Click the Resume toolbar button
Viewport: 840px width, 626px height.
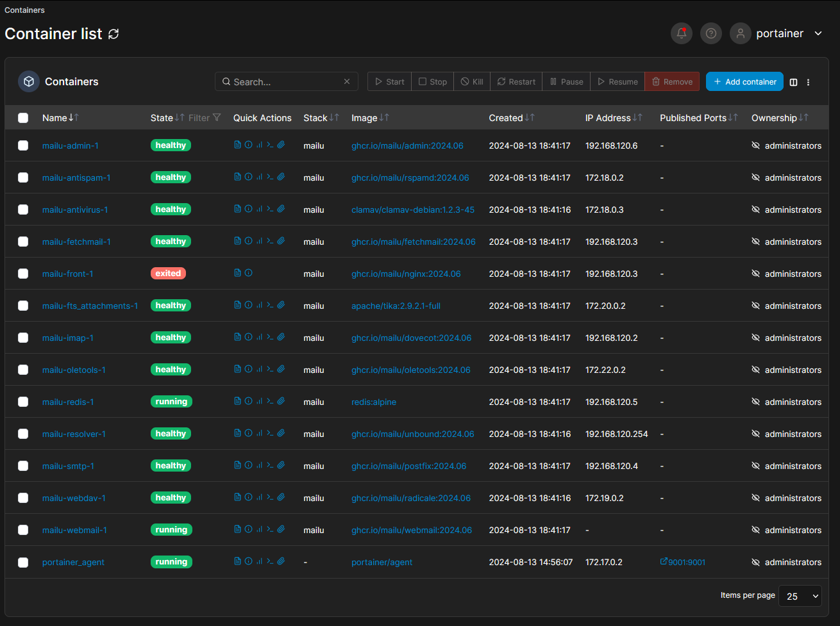617,81
